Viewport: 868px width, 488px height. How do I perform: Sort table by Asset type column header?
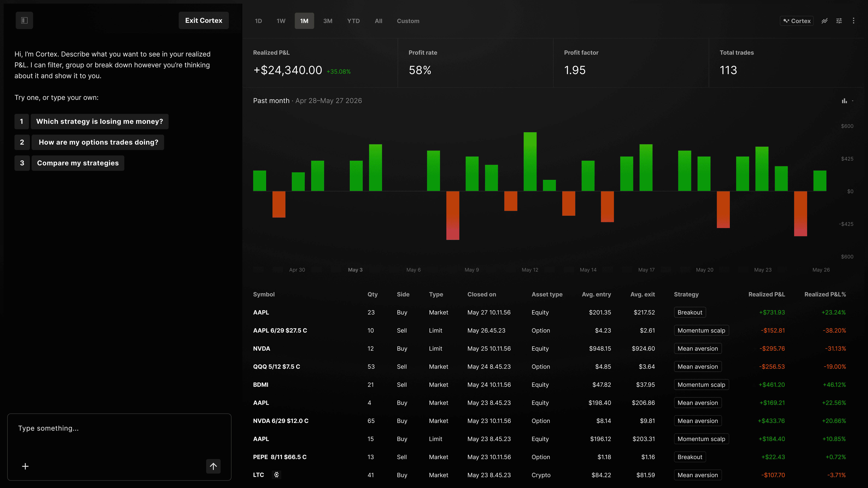coord(547,294)
